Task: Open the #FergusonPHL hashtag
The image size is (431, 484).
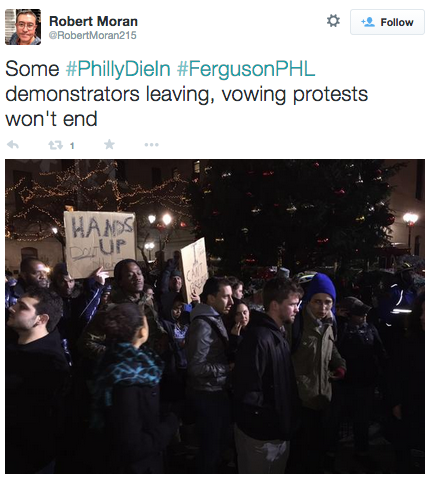Action: click(246, 69)
